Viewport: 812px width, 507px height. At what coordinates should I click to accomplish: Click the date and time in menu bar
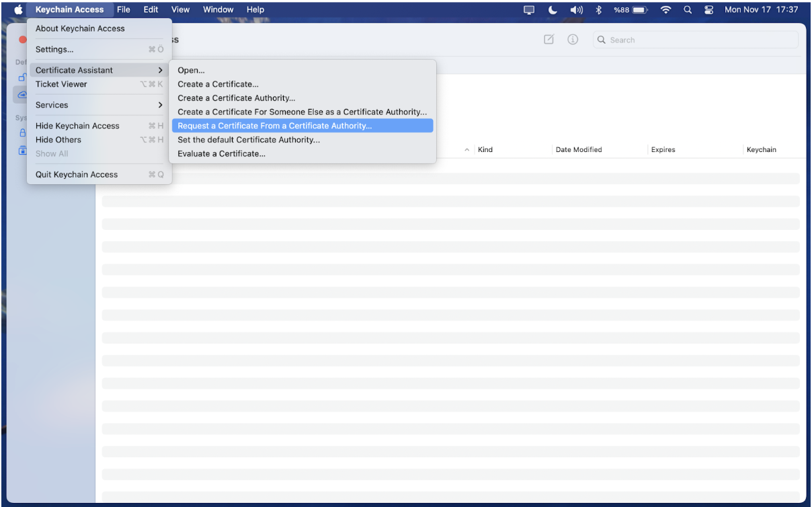762,9
